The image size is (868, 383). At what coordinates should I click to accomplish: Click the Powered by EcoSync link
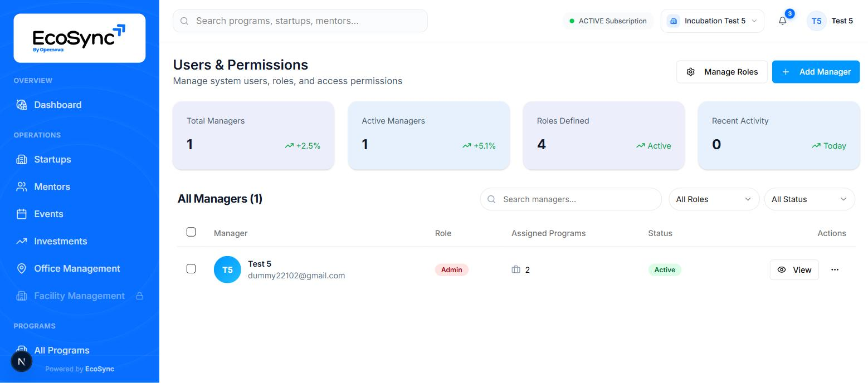coord(80,369)
